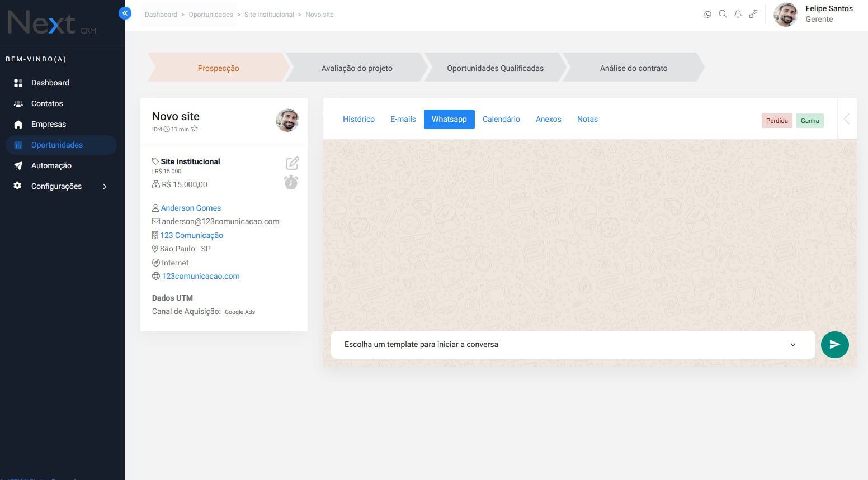The height and width of the screenshot is (480, 868).
Task: Open the Notas tab
Action: pyautogui.click(x=587, y=119)
